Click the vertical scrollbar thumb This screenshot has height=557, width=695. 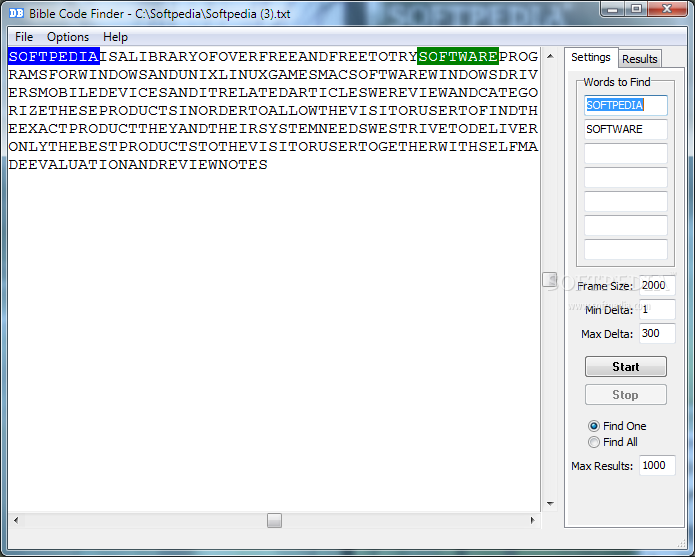pyautogui.click(x=550, y=280)
